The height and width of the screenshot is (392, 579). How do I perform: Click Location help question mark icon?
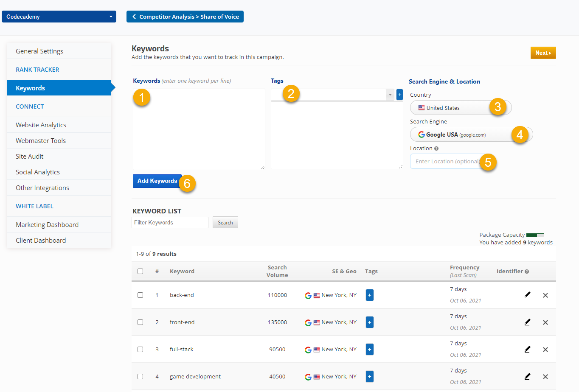pos(436,148)
